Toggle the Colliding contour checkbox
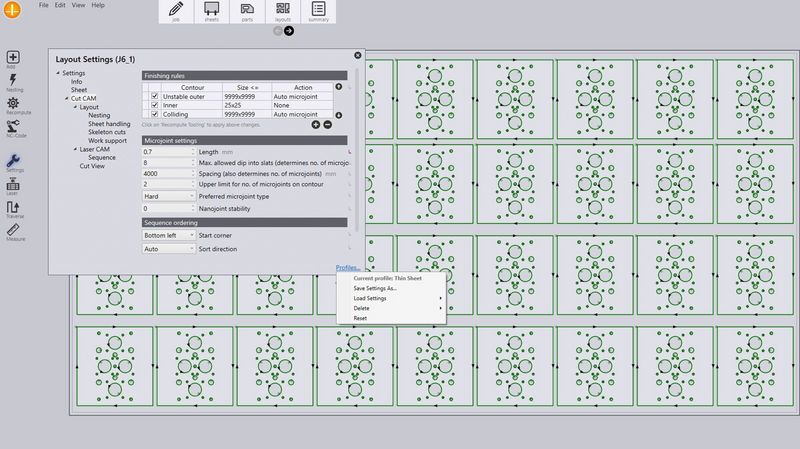Image resolution: width=800 pixels, height=449 pixels. click(154, 114)
